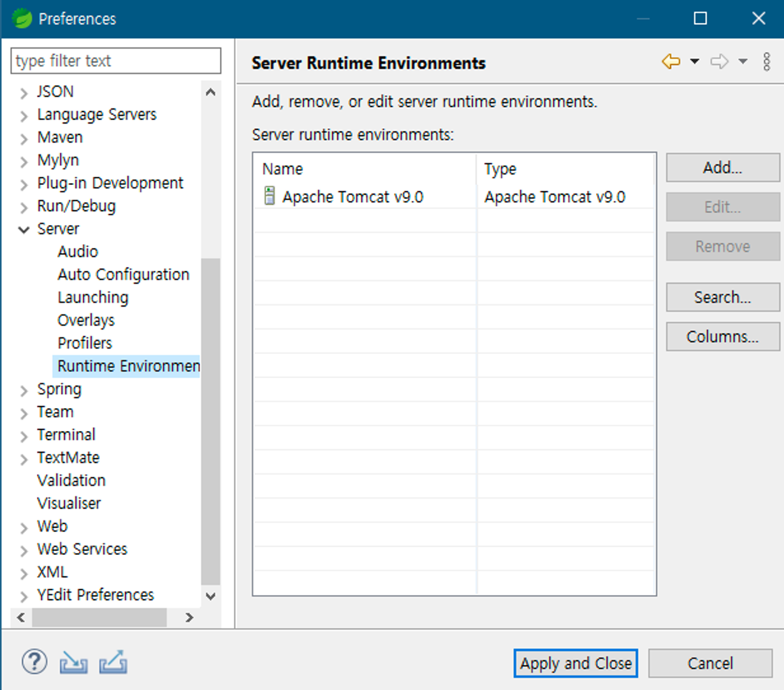Expand the Plug-in Development node

(x=24, y=185)
